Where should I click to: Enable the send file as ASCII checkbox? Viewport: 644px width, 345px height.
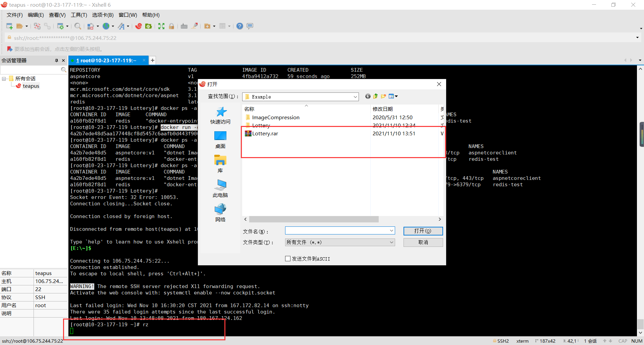click(288, 259)
